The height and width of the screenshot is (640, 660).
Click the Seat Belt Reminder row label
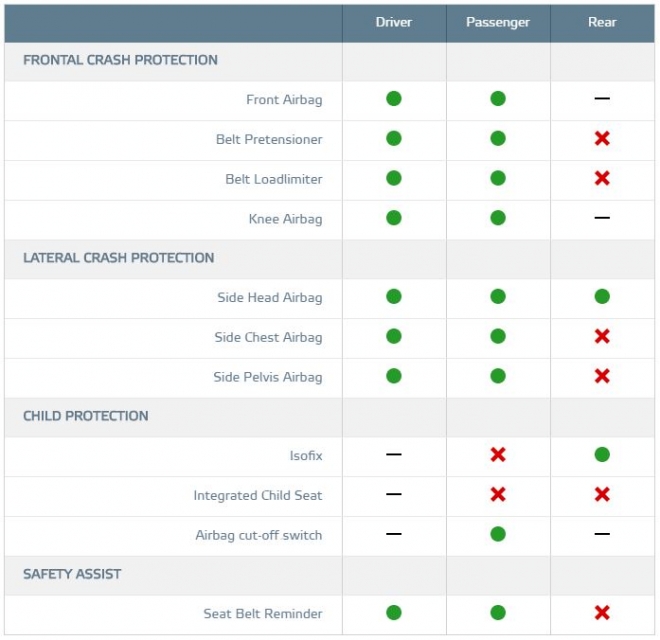pyautogui.click(x=263, y=613)
